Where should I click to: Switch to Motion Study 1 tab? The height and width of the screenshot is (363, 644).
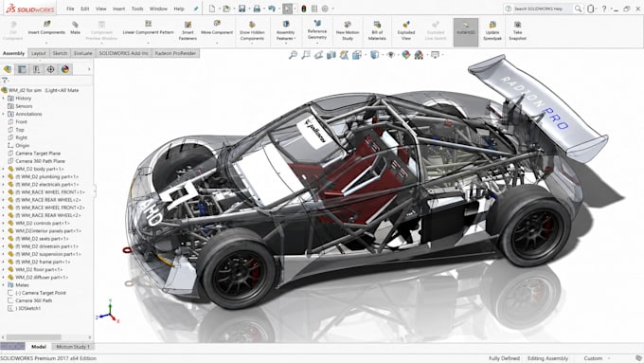(73, 347)
